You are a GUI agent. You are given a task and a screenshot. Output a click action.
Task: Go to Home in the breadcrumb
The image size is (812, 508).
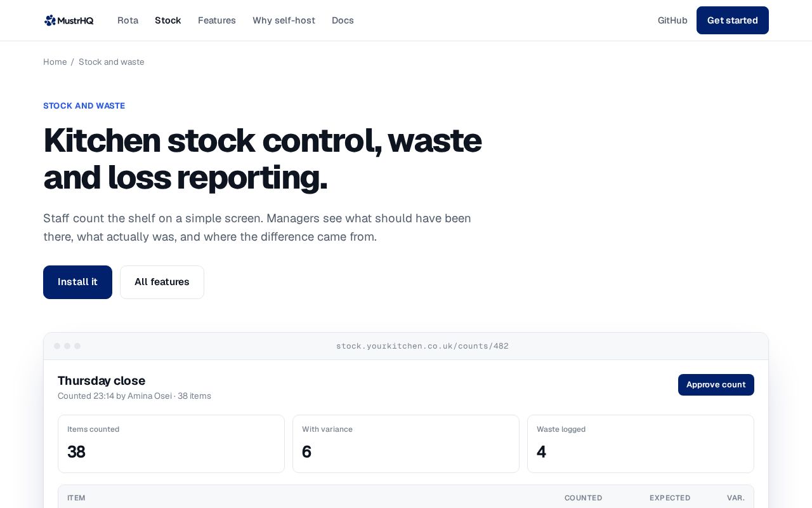[55, 62]
